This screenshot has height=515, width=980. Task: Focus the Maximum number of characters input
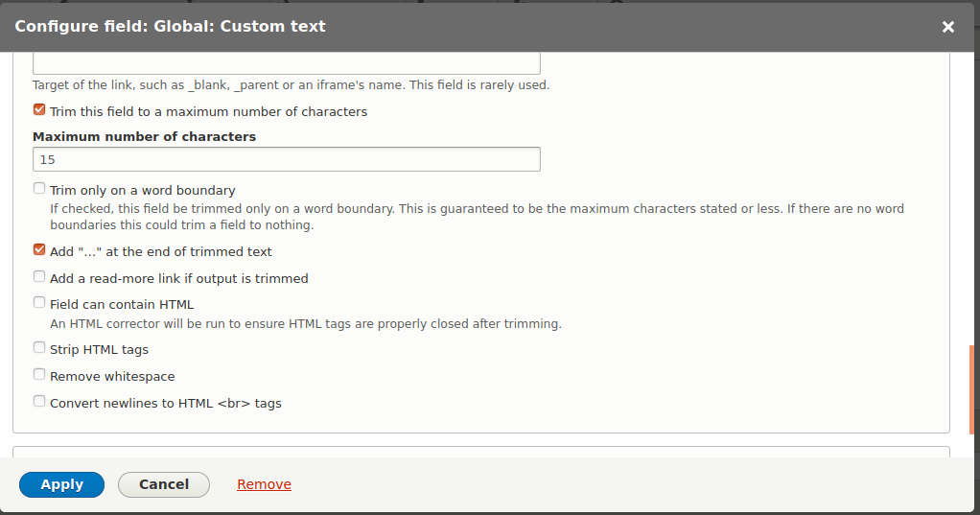[286, 159]
